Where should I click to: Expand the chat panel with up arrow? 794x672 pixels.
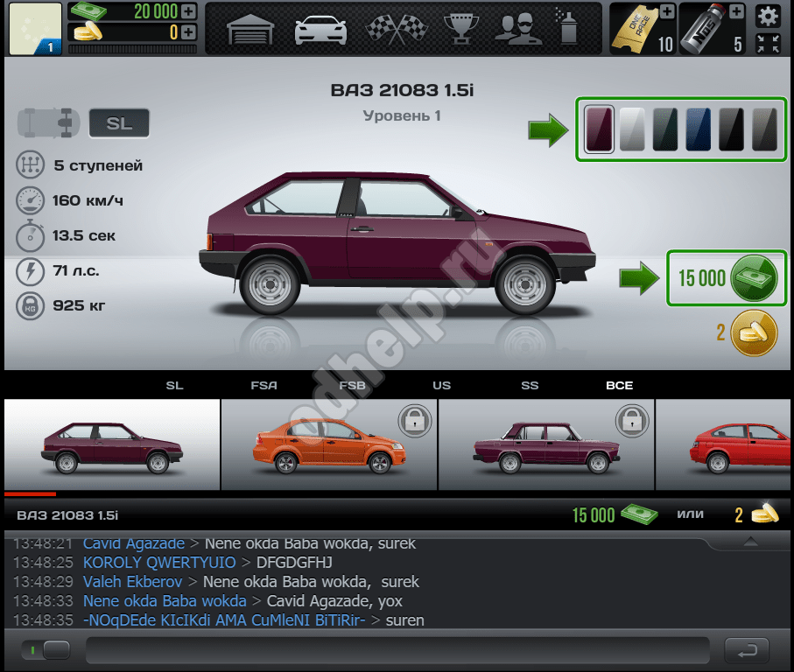tap(750, 542)
